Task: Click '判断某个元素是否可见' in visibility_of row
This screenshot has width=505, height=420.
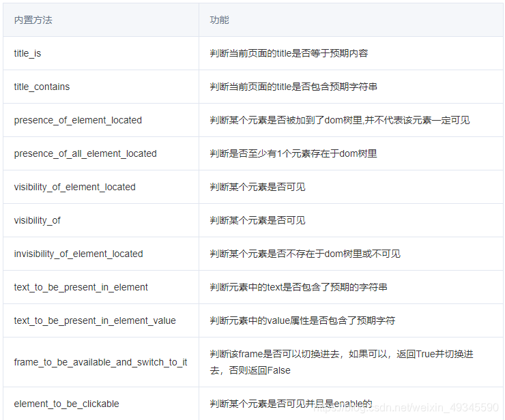Action: tap(257, 221)
